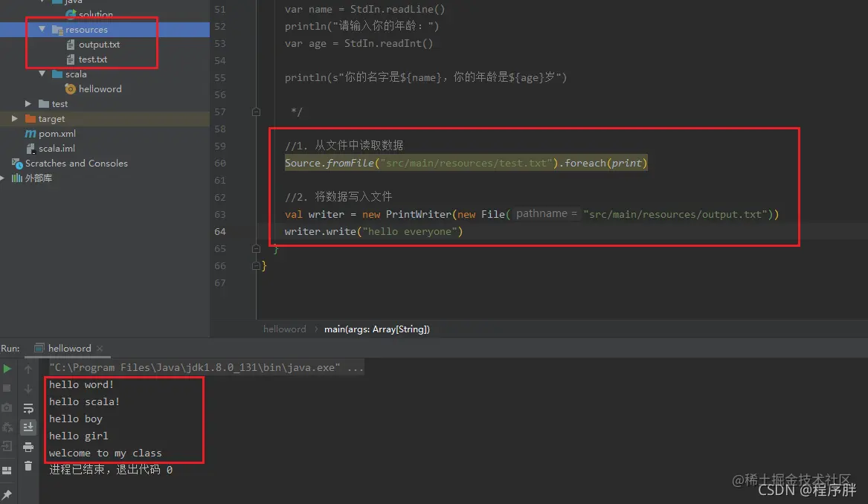868x504 pixels.
Task: Click the up arrow in console toolbar
Action: point(28,369)
